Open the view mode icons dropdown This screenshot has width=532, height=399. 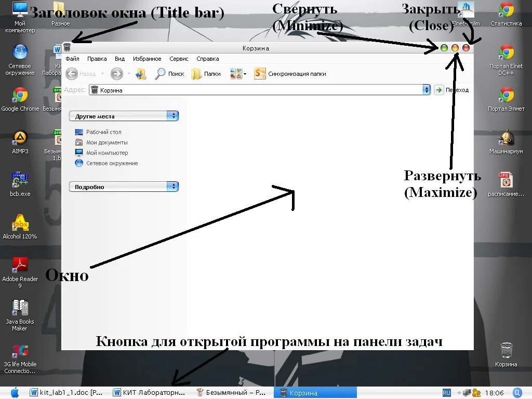pos(238,74)
